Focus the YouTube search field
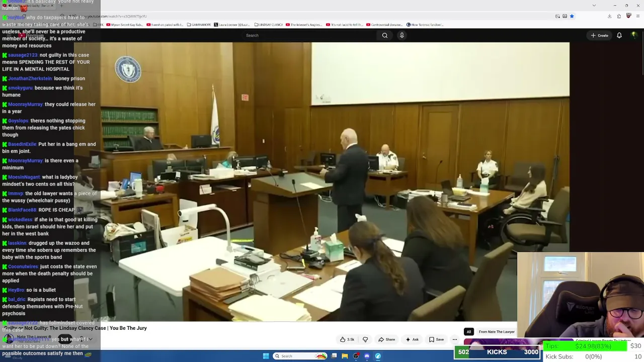The height and width of the screenshot is (362, 644). pyautogui.click(x=309, y=35)
